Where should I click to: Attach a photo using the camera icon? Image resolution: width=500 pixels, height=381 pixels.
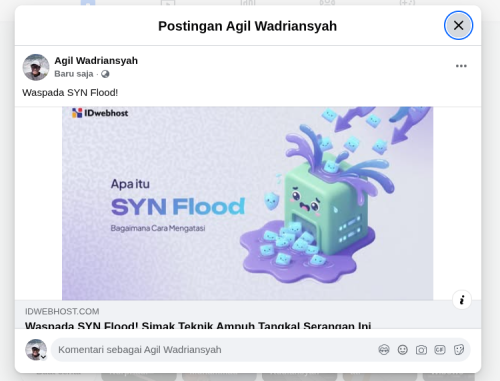(x=421, y=350)
